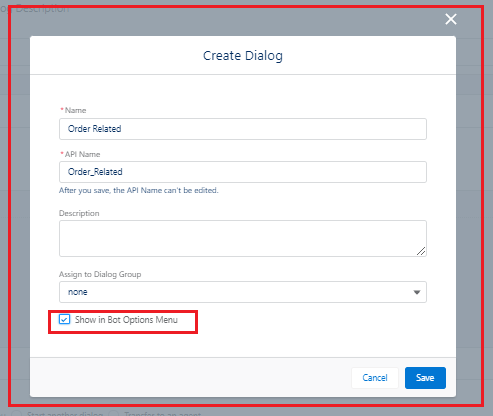Viewport: 493px width, 416px height.
Task: Click the Create Dialog header title
Action: [x=243, y=56]
